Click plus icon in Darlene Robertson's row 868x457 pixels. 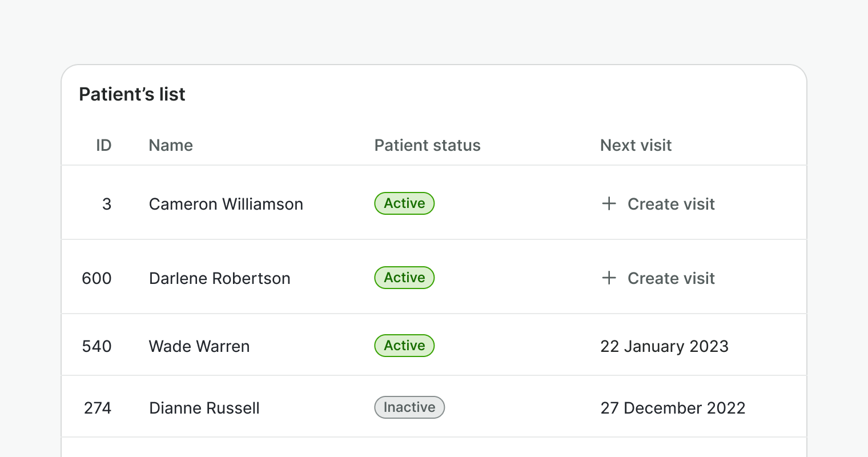click(609, 278)
